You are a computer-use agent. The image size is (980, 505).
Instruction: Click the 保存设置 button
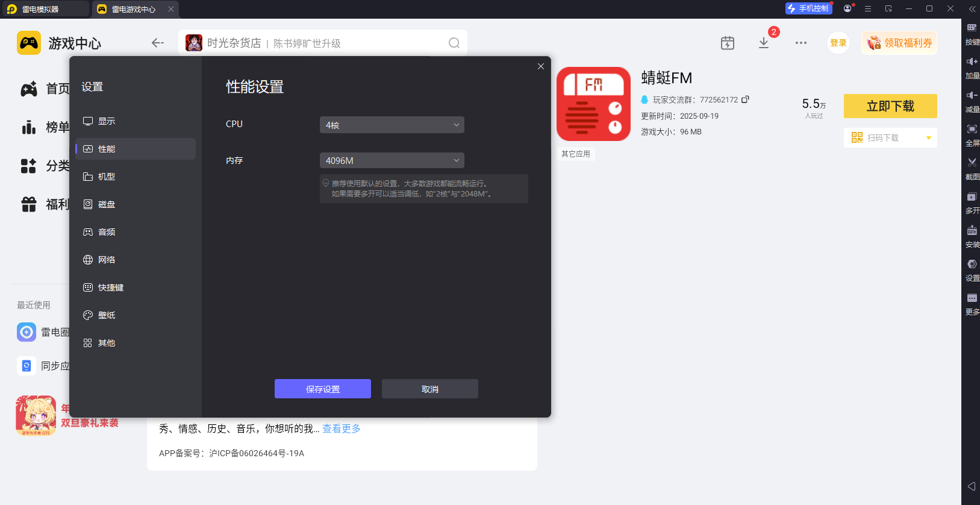click(x=323, y=389)
